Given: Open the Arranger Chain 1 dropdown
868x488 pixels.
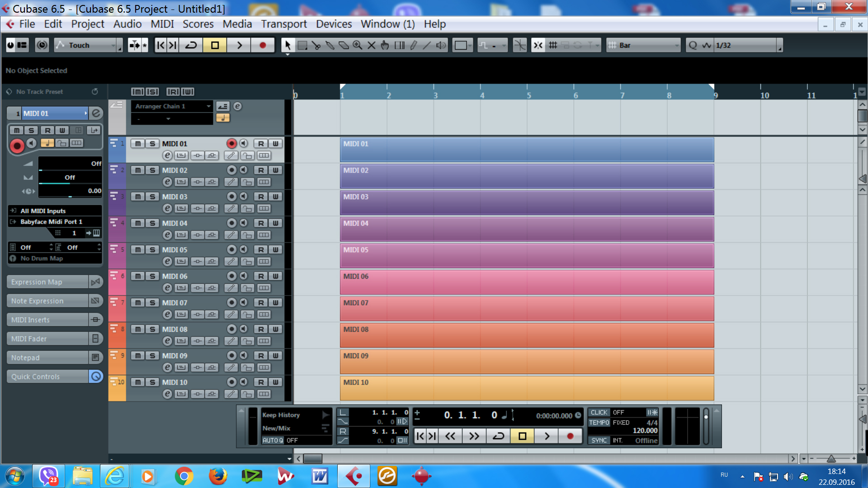Looking at the screenshot, I should point(172,106).
